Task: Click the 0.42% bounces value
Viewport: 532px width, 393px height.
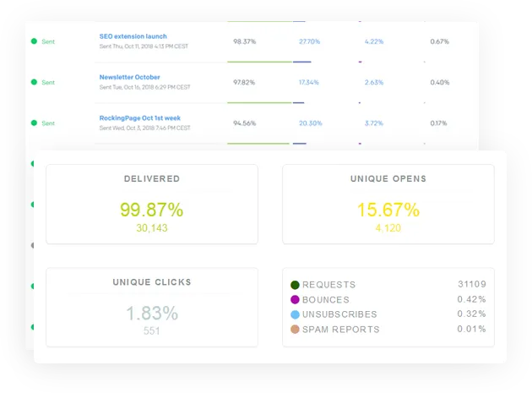Action: [x=471, y=299]
